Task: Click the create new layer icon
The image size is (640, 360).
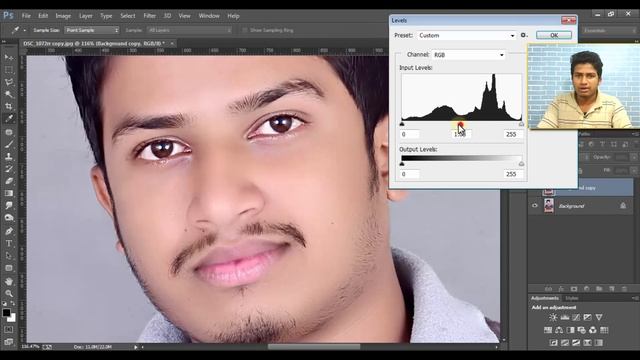Action: point(611,289)
